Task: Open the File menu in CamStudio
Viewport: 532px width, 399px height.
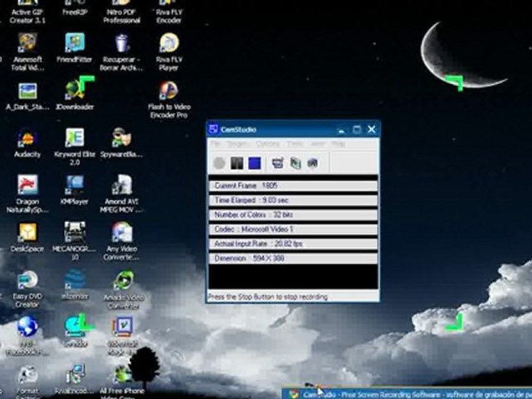Action: point(215,144)
